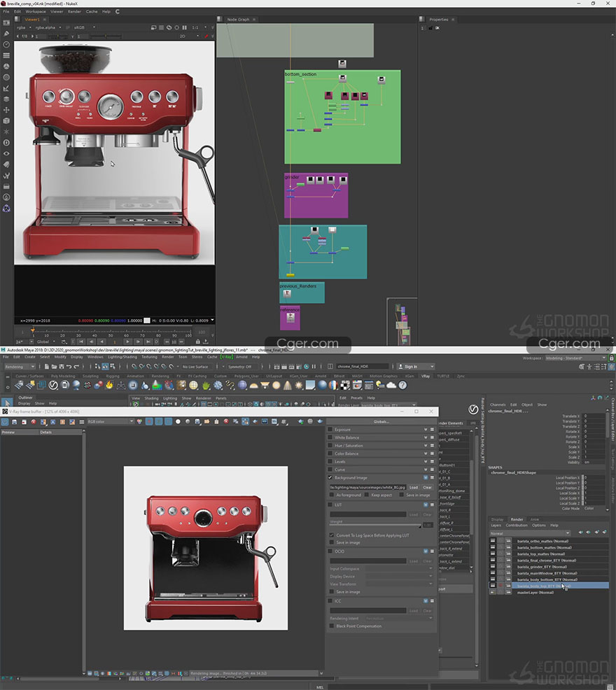Adjust the LUT Weight slider

(x=375, y=526)
